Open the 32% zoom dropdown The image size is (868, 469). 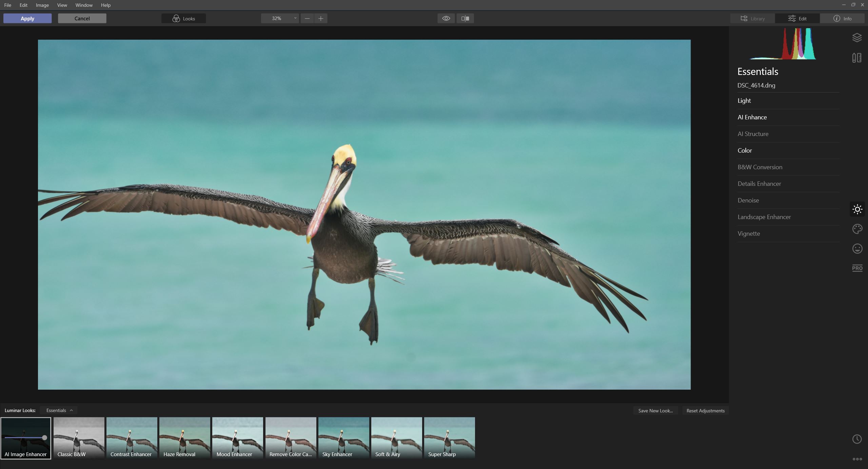point(280,18)
